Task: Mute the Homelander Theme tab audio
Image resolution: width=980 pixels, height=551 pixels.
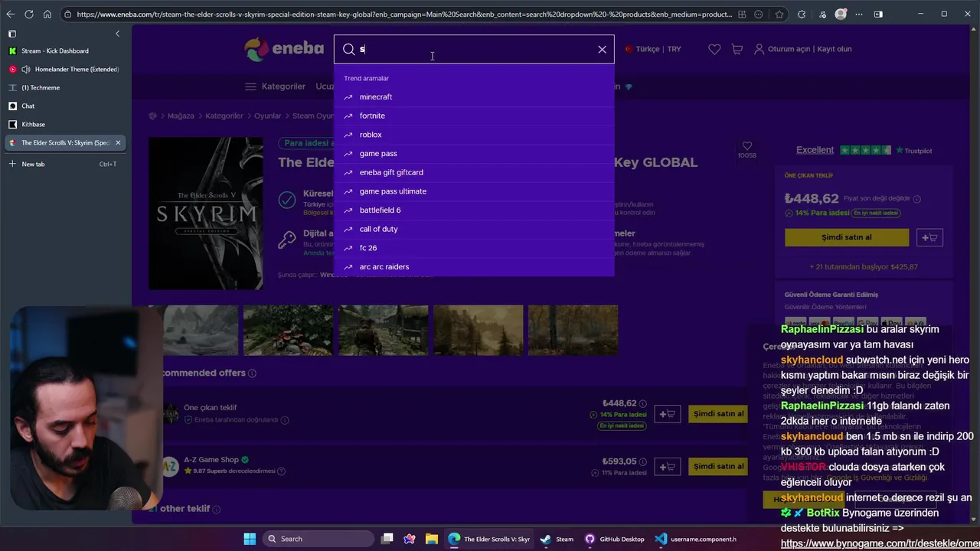Action: point(26,69)
